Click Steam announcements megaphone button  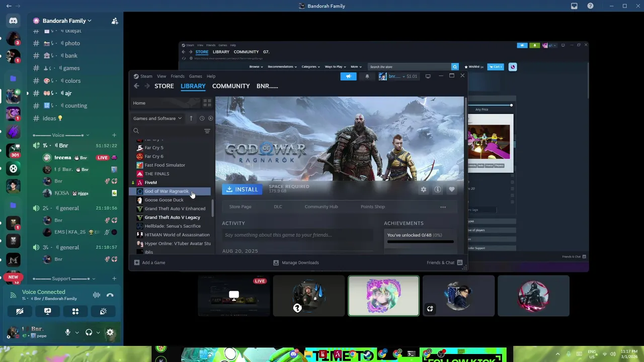(348, 76)
